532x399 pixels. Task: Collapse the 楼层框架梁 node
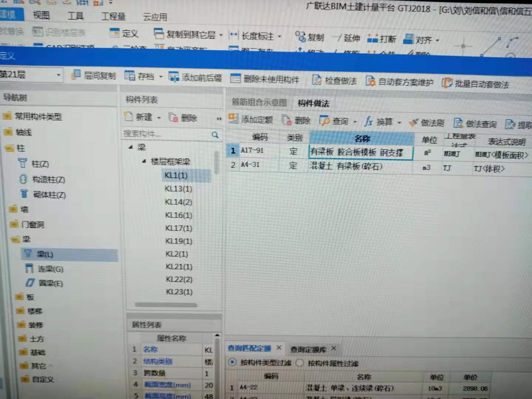(144, 161)
